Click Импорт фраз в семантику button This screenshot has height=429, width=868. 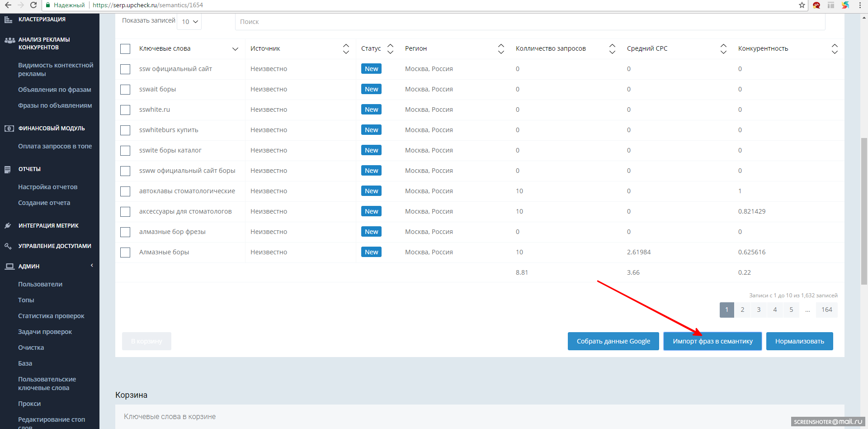pos(712,341)
